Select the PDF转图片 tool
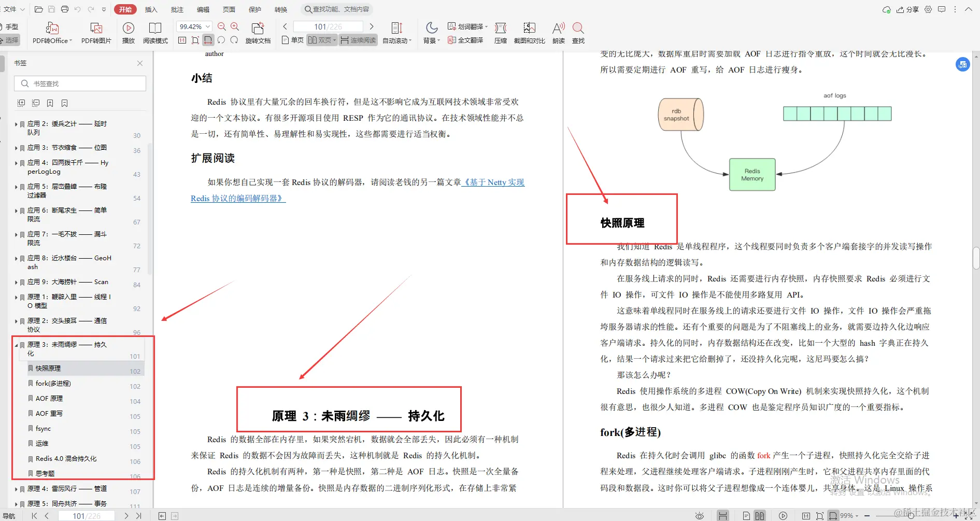 96,32
